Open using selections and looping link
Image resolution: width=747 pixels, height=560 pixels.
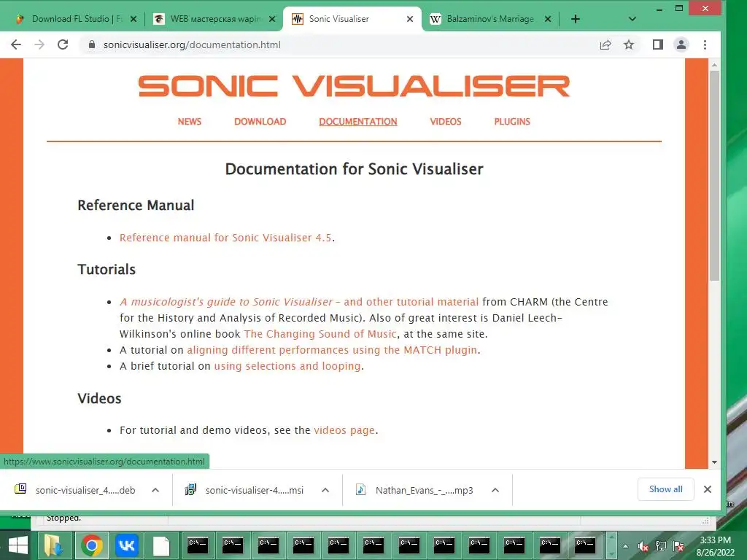287,366
